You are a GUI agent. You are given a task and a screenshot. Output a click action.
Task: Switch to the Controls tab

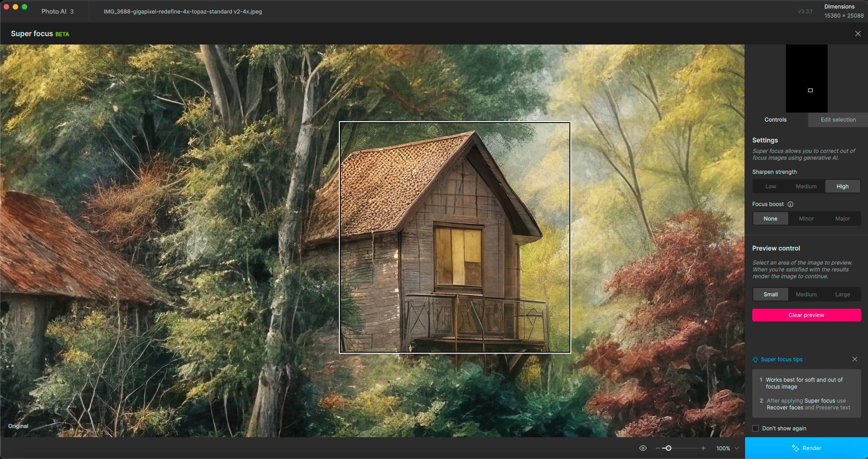(x=775, y=120)
